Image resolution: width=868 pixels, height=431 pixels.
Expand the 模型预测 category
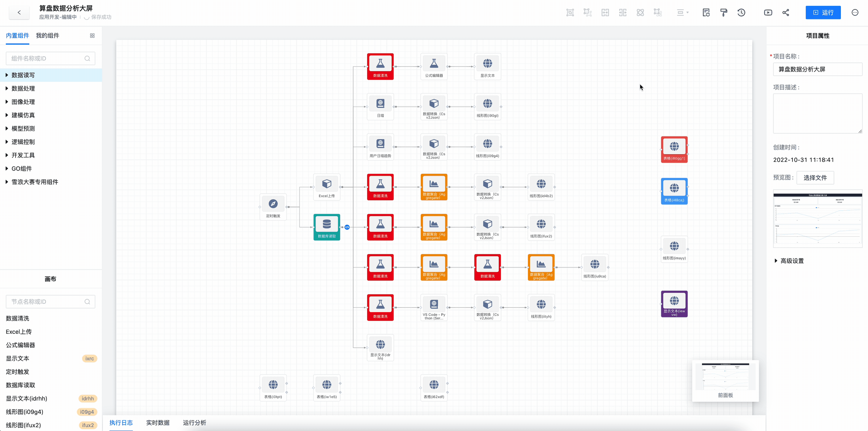[23, 129]
